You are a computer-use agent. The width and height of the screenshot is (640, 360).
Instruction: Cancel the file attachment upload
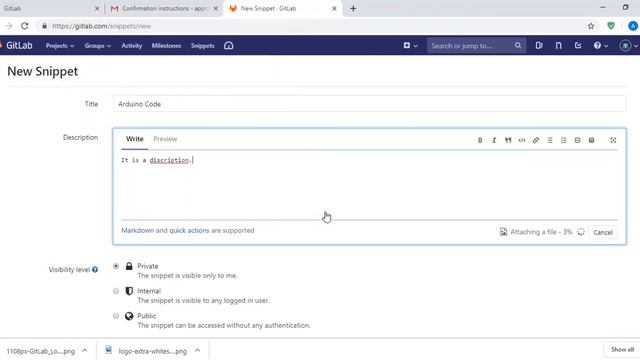(x=603, y=232)
